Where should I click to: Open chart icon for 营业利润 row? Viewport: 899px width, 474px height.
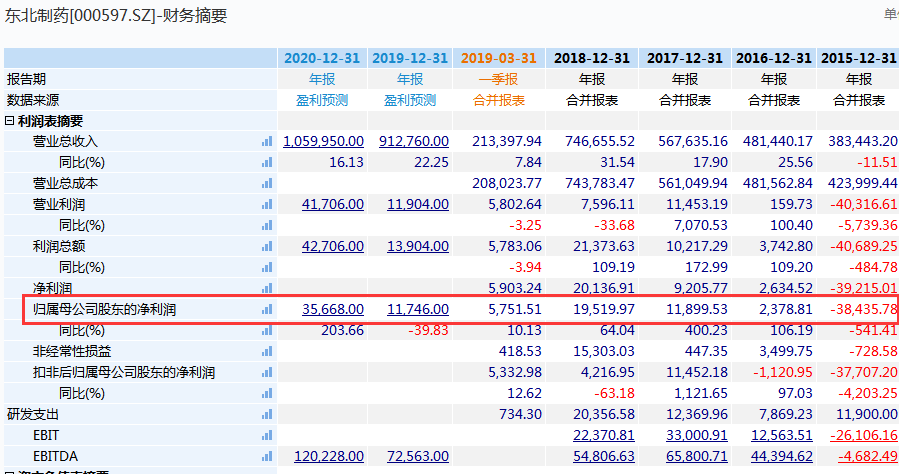[267, 205]
